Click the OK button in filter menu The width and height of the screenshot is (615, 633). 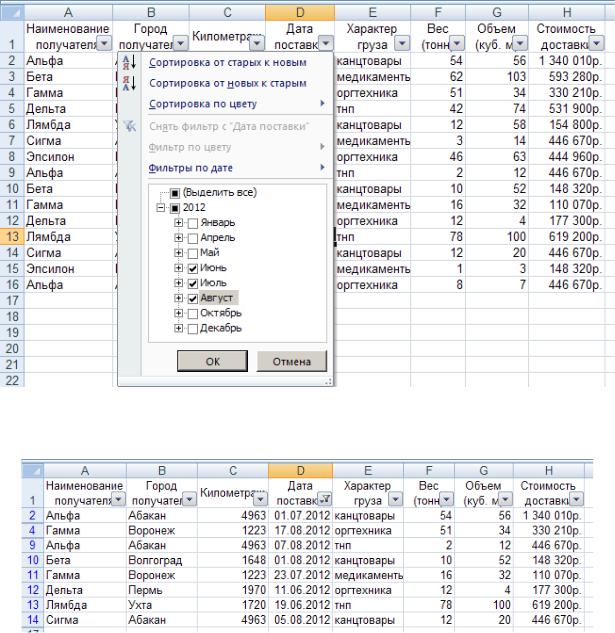(212, 361)
